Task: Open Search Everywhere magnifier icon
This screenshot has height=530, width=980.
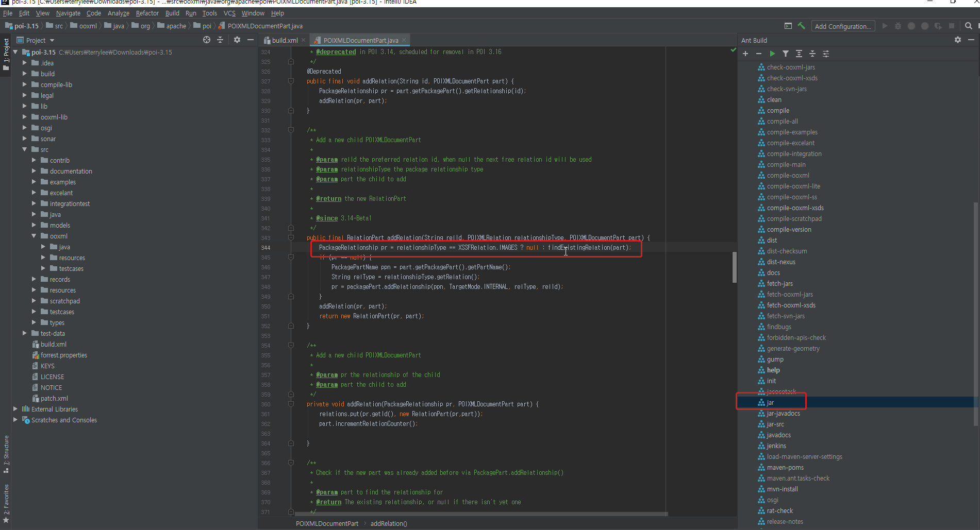Action: point(969,26)
